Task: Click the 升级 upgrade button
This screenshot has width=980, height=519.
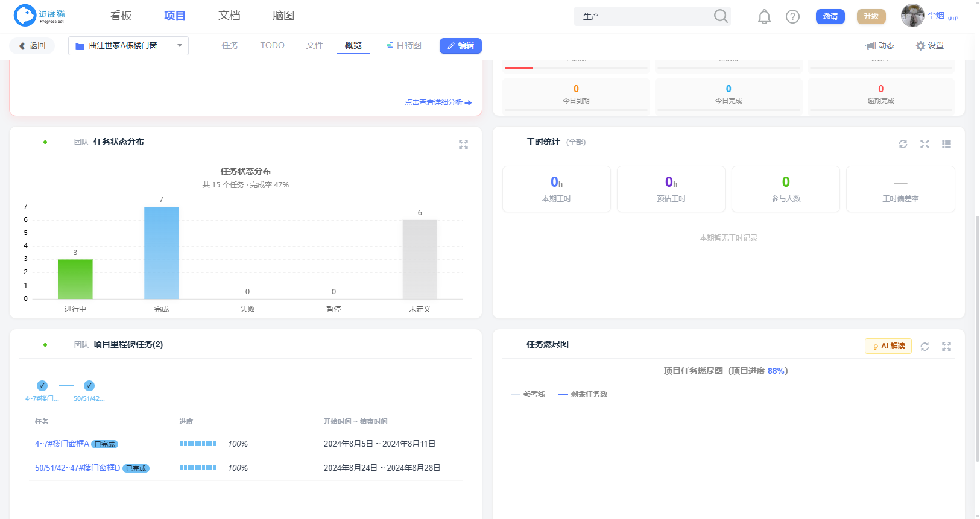Action: [x=871, y=16]
